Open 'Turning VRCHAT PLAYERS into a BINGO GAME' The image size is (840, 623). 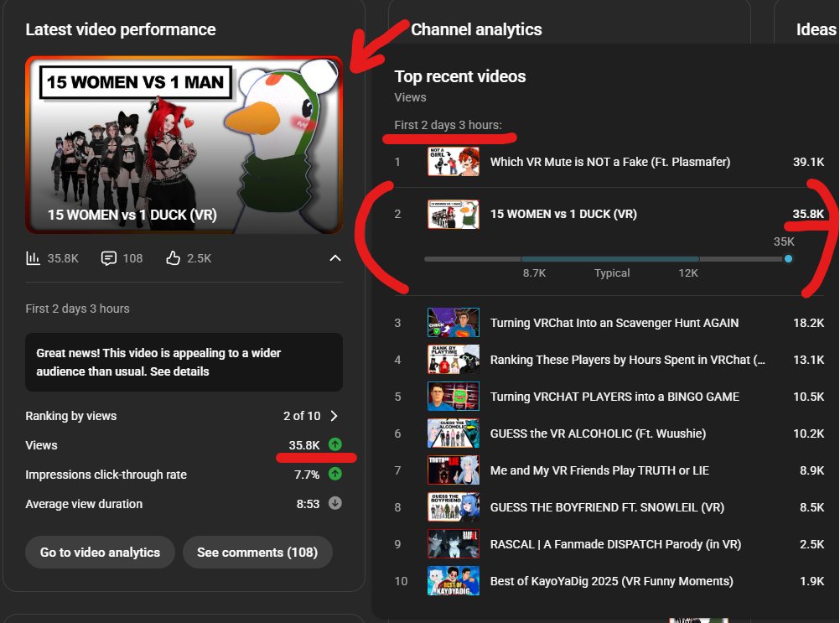pyautogui.click(x=614, y=397)
